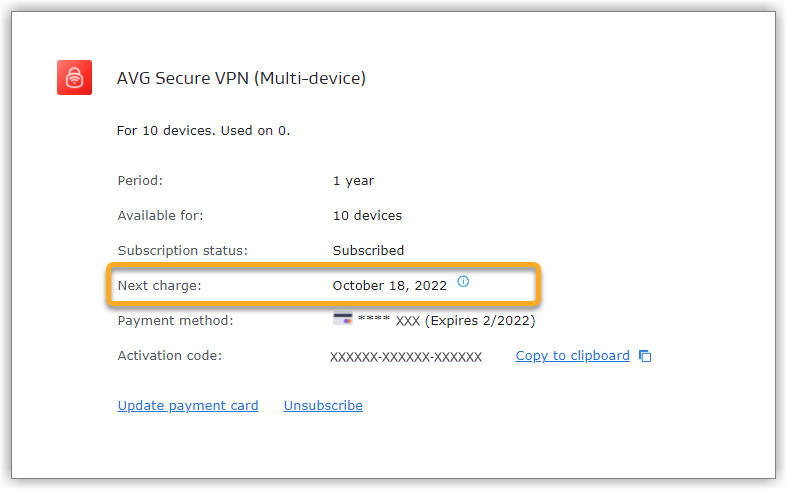This screenshot has height=490, width=787.
Task: Click the 'Period:' label
Action: (x=140, y=181)
